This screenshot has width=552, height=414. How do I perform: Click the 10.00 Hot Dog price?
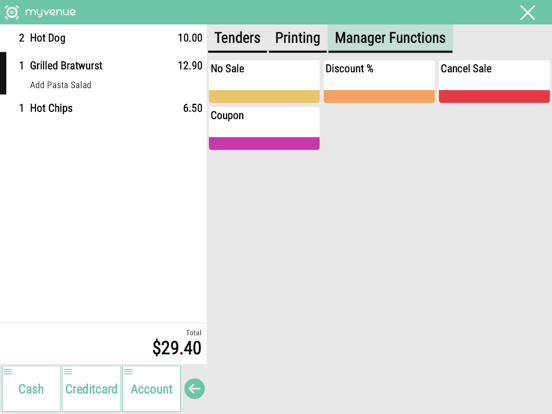[x=190, y=38]
